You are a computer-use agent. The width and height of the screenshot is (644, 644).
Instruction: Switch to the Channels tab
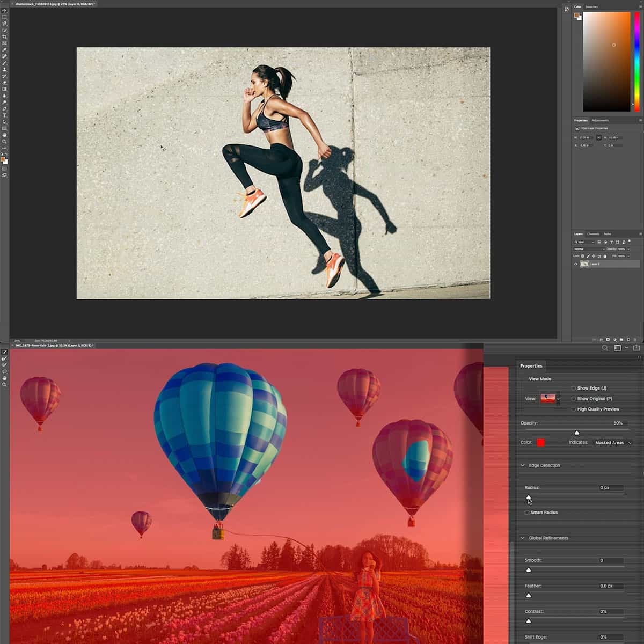pos(593,233)
